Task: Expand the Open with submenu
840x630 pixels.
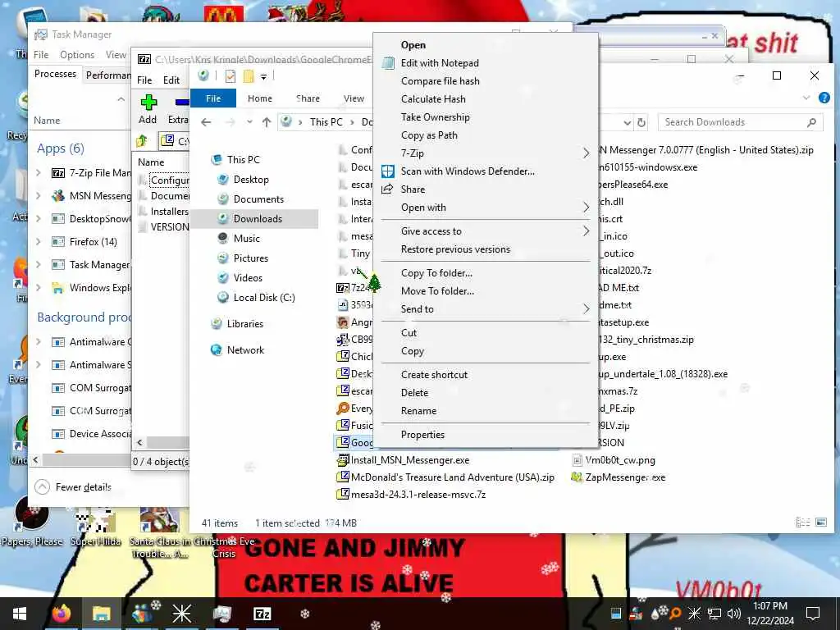Action: tap(586, 208)
